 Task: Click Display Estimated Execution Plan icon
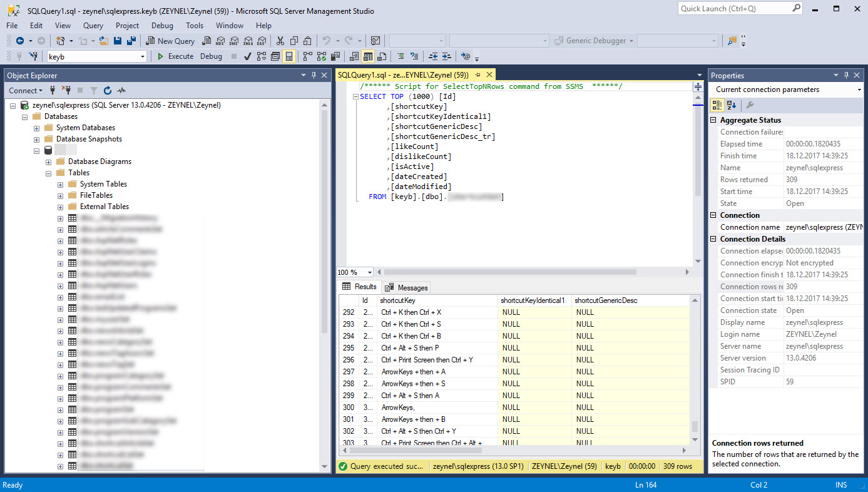coord(262,56)
